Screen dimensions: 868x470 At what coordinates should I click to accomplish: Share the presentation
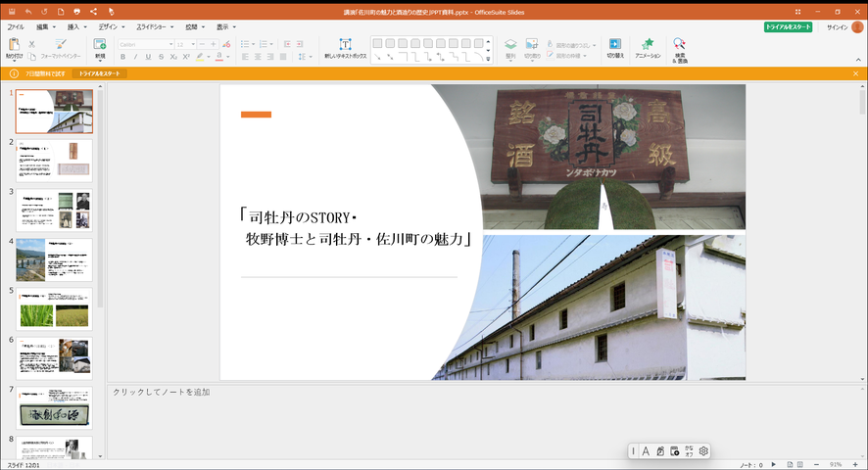(93, 12)
